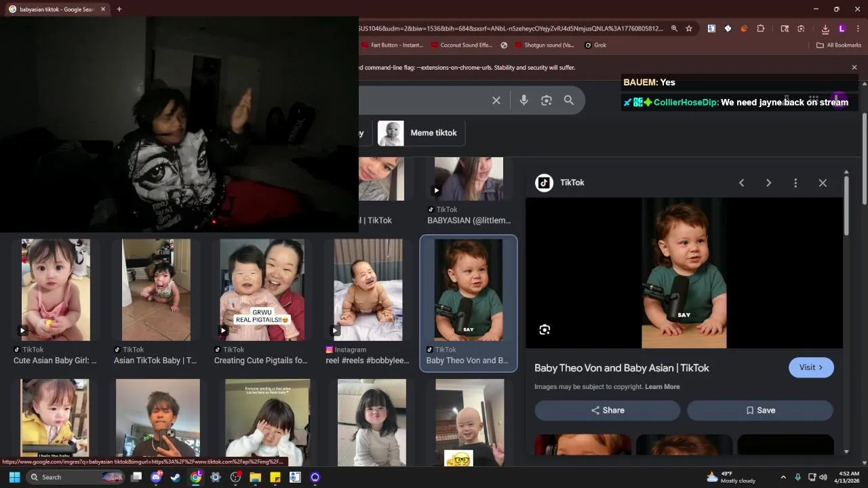Search inside image with Lens icon on preview

pos(545,330)
